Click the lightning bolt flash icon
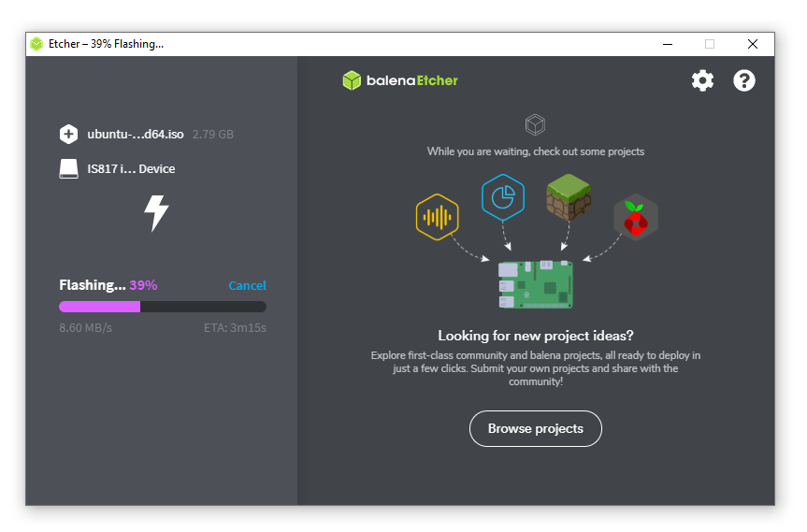Viewport: 807px width, 532px height. click(156, 213)
